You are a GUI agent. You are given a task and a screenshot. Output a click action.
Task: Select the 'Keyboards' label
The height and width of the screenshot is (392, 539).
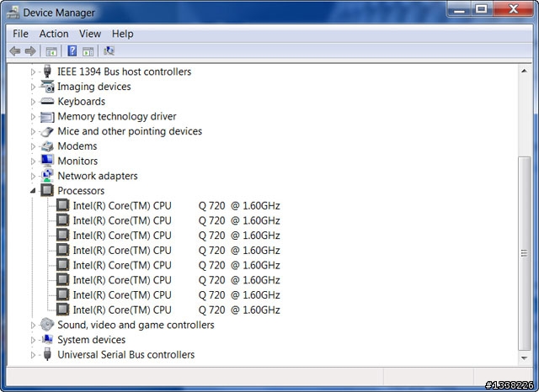pyautogui.click(x=82, y=102)
